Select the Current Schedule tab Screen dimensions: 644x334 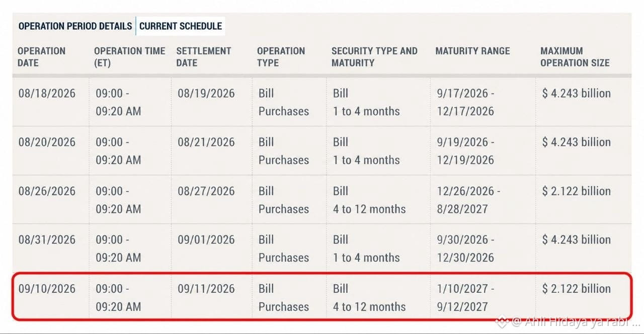181,26
